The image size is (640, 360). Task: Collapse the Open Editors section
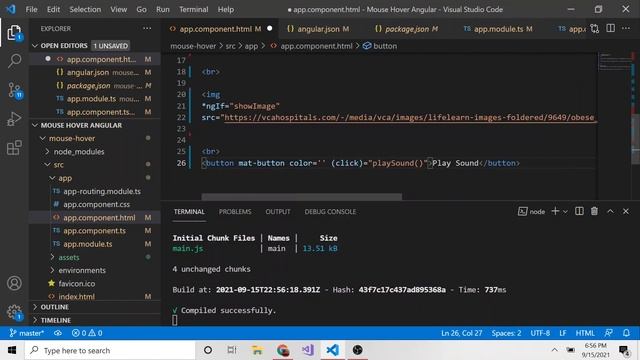[35, 46]
